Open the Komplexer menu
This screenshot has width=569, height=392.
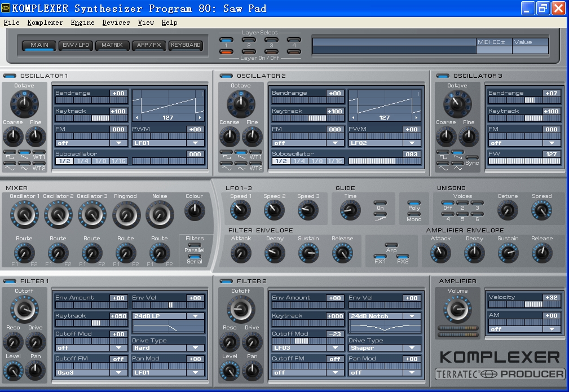45,23
